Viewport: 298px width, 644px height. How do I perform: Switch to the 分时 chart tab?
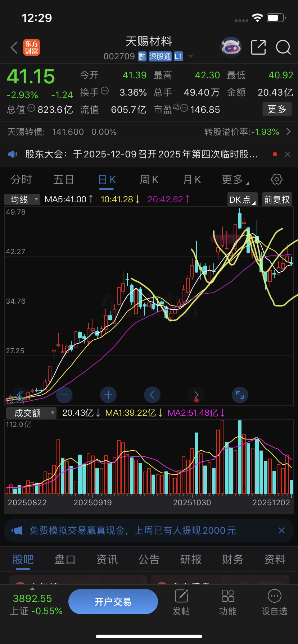pos(22,179)
